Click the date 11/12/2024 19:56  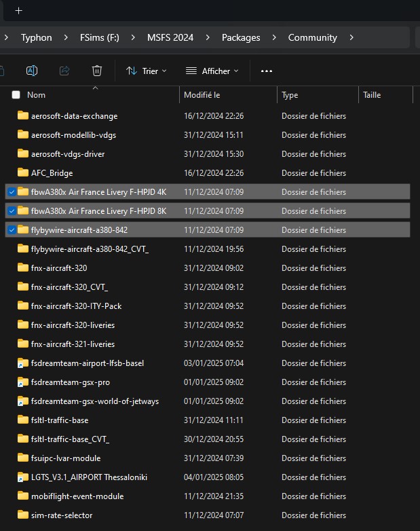click(x=214, y=249)
